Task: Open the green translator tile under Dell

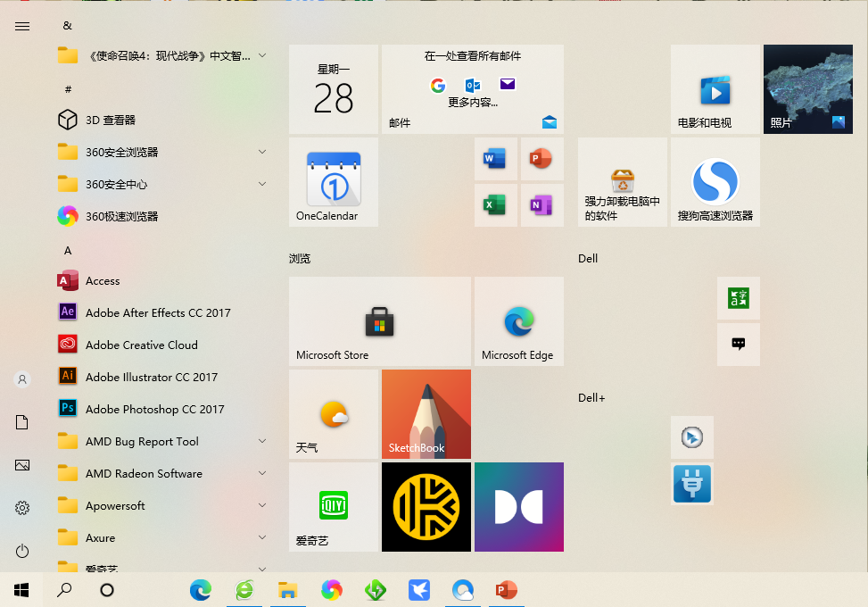Action: pos(739,298)
